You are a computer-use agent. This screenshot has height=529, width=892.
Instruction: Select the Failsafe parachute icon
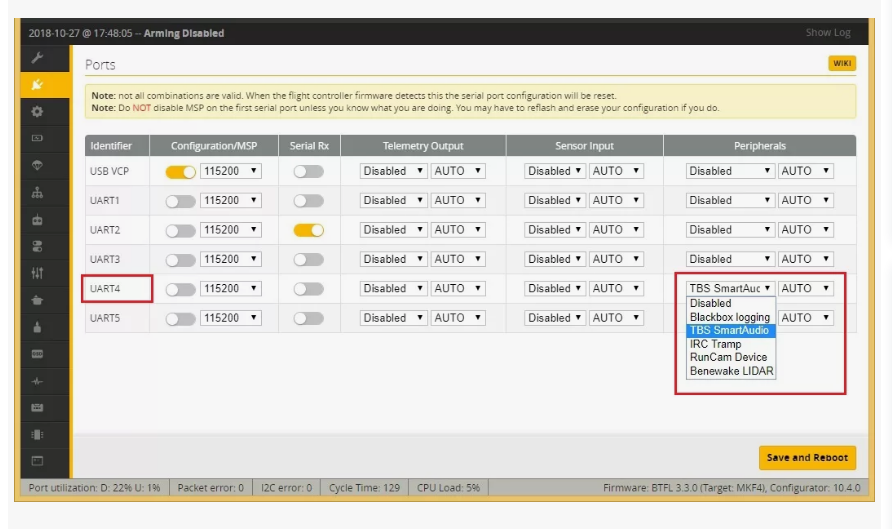tap(38, 165)
